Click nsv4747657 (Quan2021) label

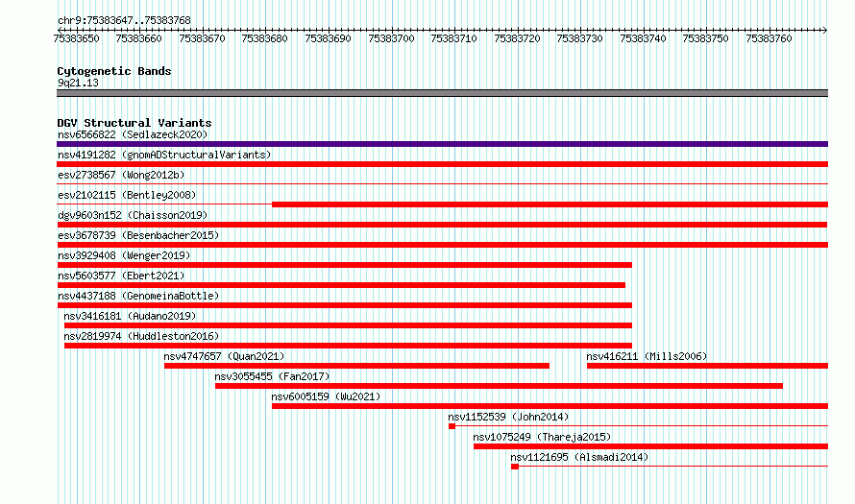click(224, 356)
